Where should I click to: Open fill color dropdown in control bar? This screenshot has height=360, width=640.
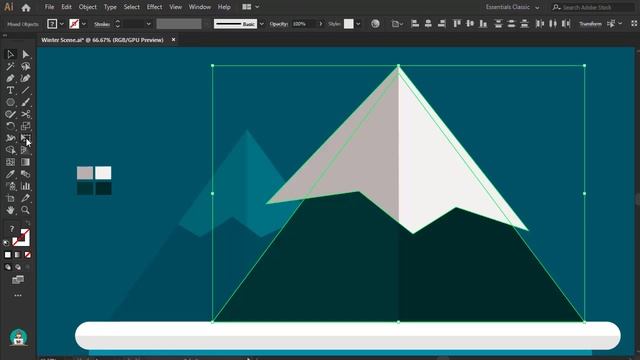tap(62, 24)
